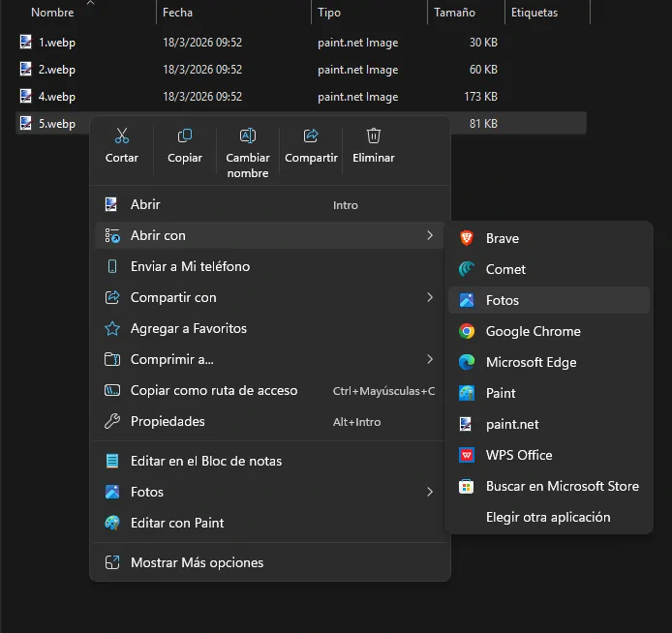Open with Comet app
672x633 pixels.
(549, 269)
